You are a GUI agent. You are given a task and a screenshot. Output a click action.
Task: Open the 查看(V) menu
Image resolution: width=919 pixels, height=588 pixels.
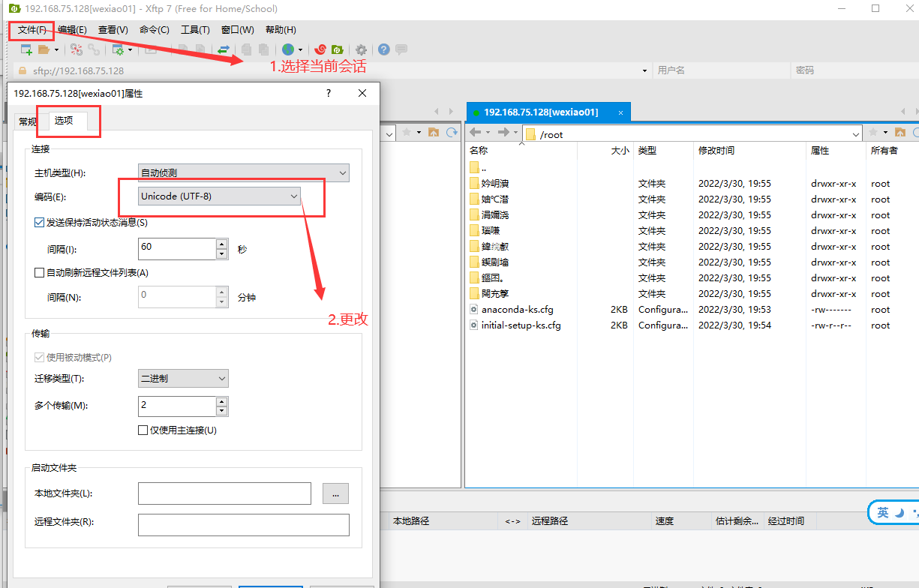(x=113, y=30)
